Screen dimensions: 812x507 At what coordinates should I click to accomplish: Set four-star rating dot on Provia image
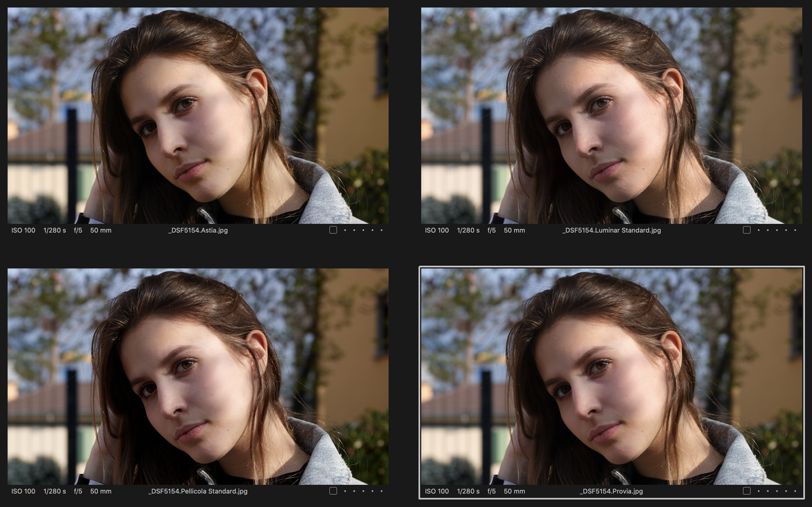point(786,491)
